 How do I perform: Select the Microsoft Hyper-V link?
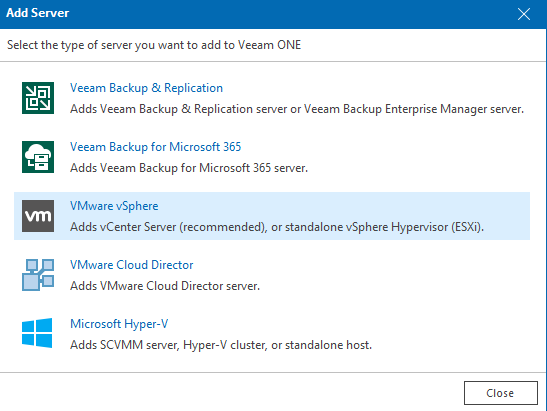pos(119,324)
